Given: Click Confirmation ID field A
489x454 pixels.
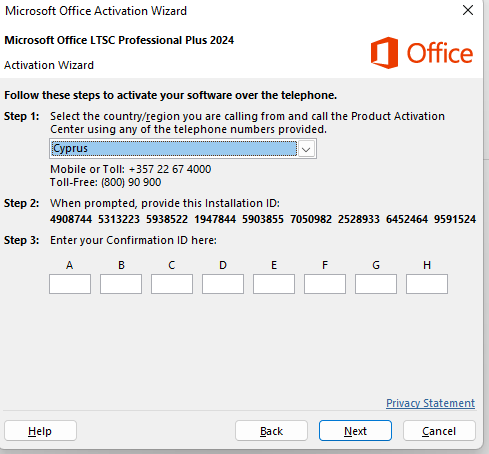Looking at the screenshot, I should click(70, 284).
